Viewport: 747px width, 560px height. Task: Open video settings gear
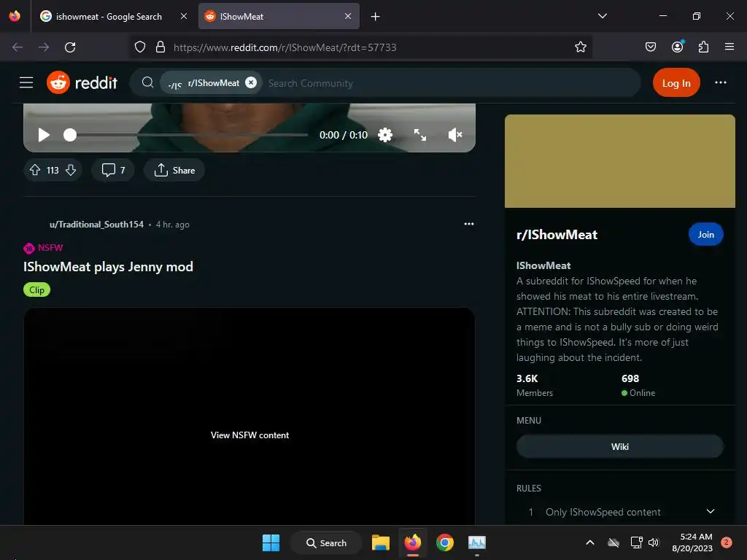pos(385,135)
